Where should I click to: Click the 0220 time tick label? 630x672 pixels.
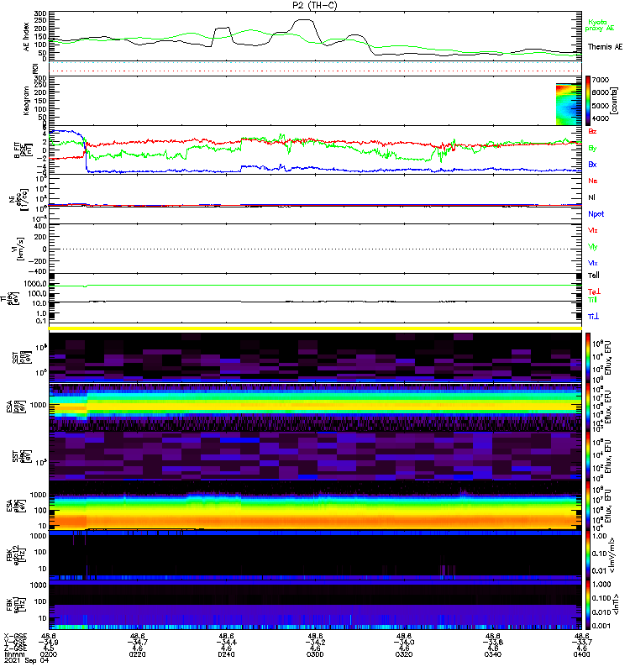click(x=137, y=654)
